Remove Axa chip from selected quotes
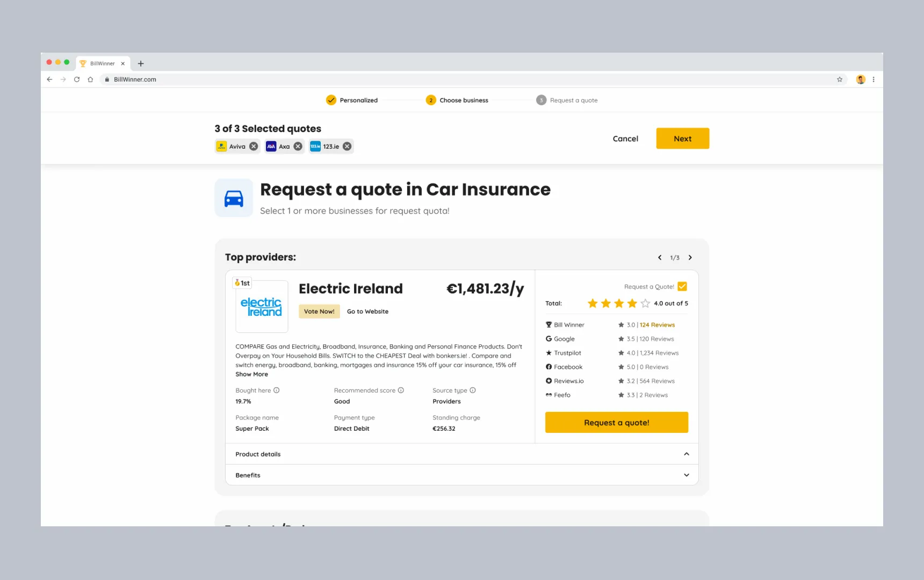This screenshot has width=924, height=580. (298, 147)
